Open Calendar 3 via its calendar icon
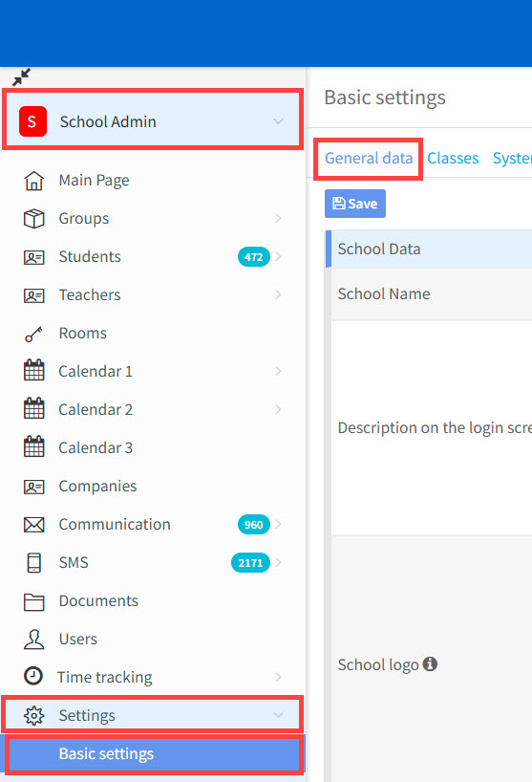The width and height of the screenshot is (532, 782). point(33,446)
